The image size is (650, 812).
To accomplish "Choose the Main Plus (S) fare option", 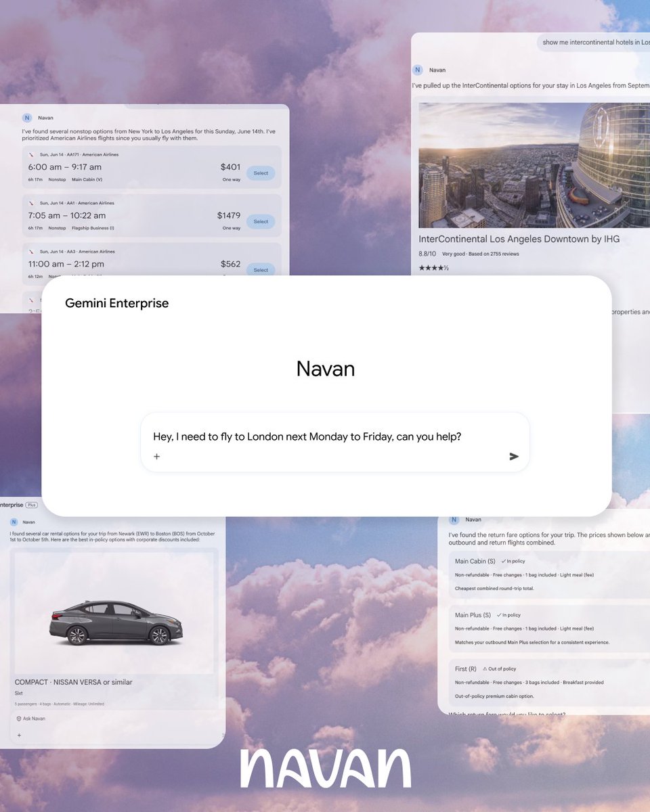I will point(550,628).
